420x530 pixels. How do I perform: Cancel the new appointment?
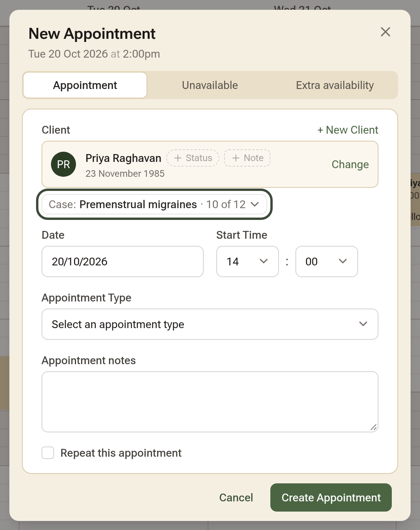[236, 497]
